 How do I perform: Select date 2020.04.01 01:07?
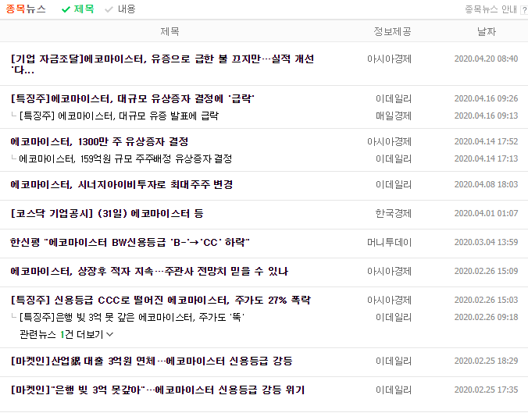[x=487, y=213]
